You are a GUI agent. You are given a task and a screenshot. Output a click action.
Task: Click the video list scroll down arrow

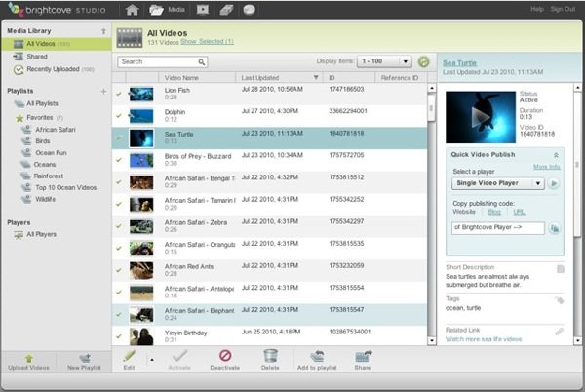432,340
